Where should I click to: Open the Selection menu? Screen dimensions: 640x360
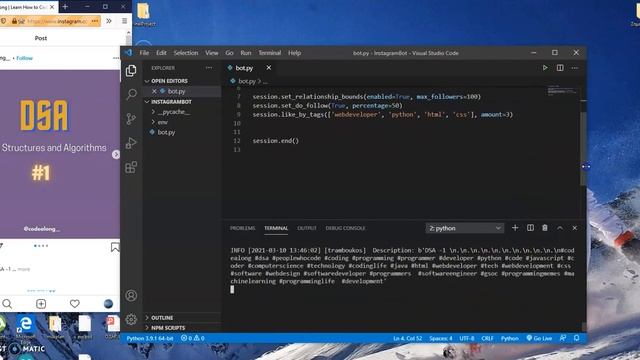click(x=186, y=53)
